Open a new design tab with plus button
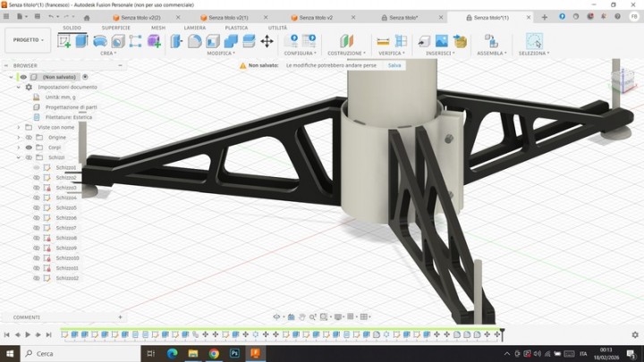This screenshot has height=362, width=644. pos(545,17)
